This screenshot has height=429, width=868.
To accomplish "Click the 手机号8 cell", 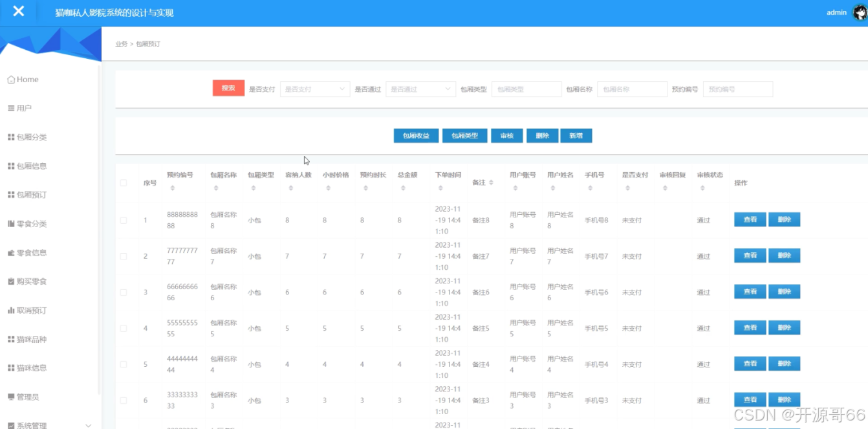I will click(596, 221).
